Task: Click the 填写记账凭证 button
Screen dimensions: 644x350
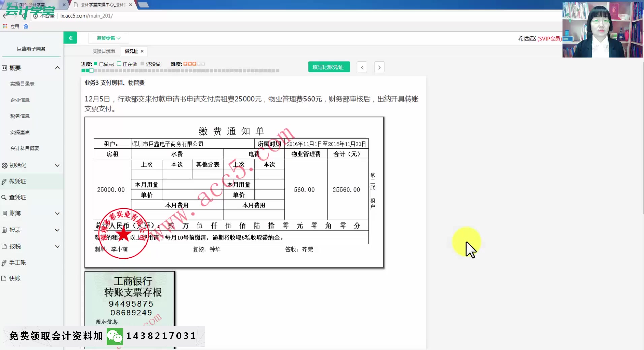Action: click(x=329, y=67)
